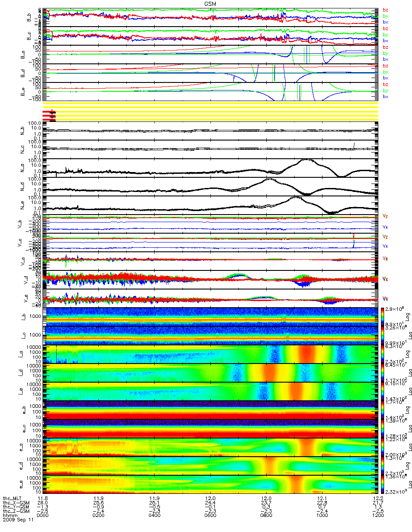Click the yellow and red striped status panel
The image size is (412, 532).
point(210,111)
